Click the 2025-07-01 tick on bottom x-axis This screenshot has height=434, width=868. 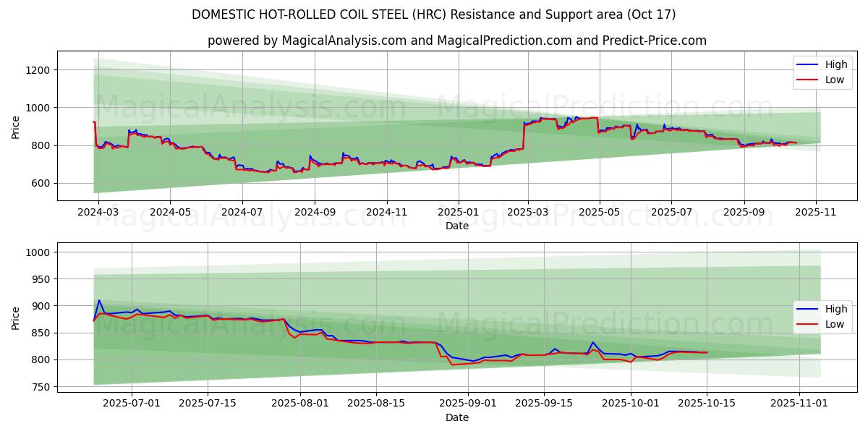tap(133, 404)
